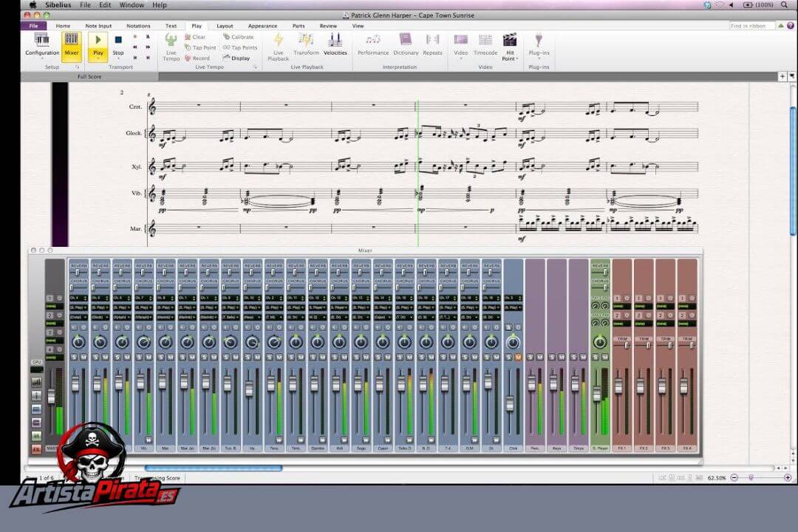Toggle purple group strips button in mixer sidebar
Image resolution: width=798 pixels, height=532 pixels.
(x=36, y=423)
